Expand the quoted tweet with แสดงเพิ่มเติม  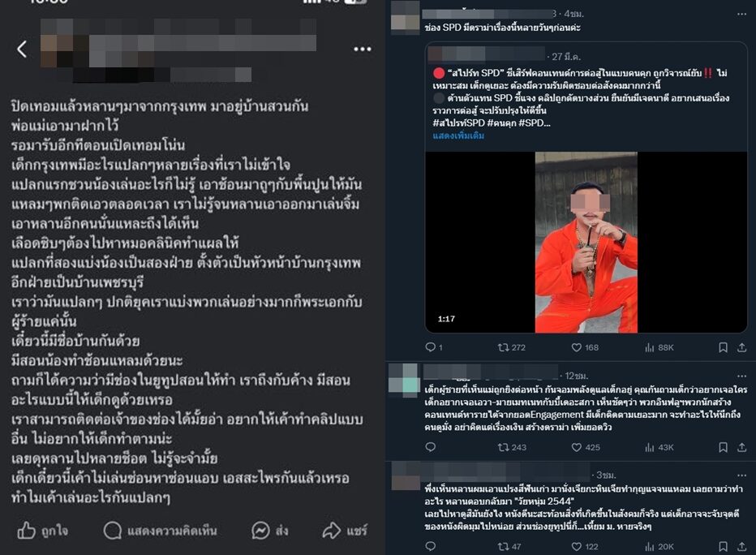pos(458,136)
